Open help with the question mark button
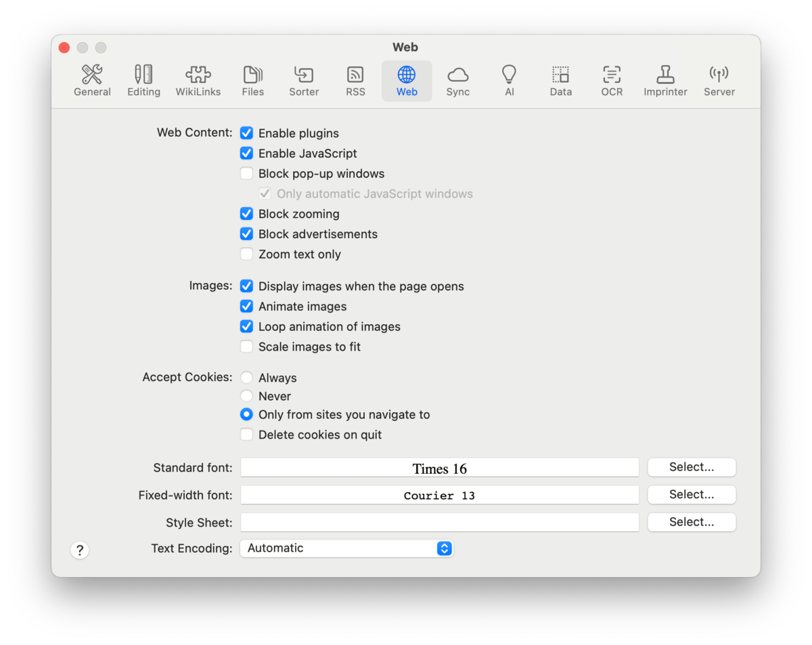 80,550
